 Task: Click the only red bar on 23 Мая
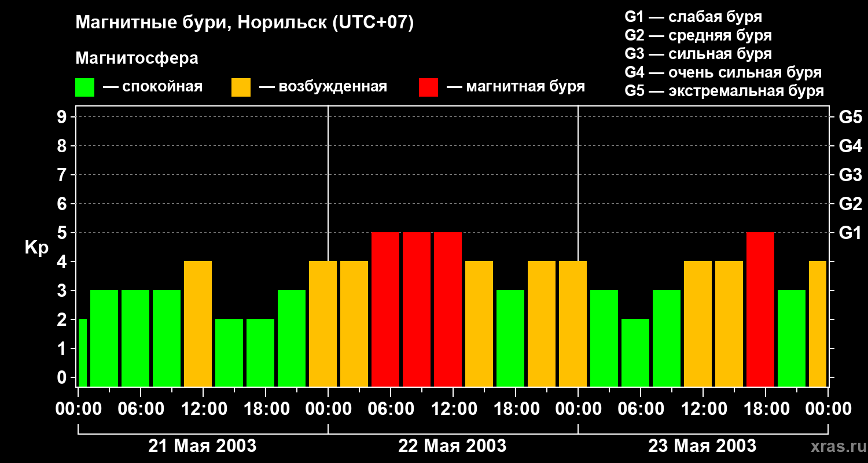click(x=760, y=309)
